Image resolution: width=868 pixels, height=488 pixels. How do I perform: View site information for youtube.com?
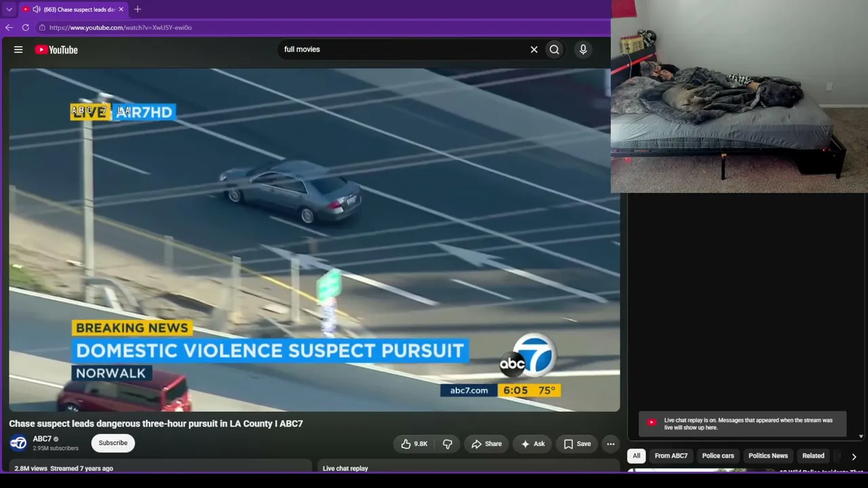[x=42, y=28]
